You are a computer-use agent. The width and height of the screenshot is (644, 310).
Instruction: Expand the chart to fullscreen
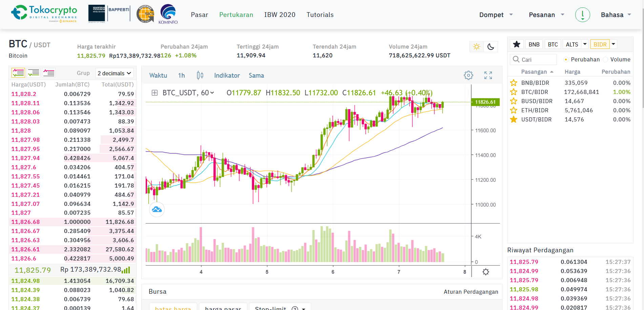tap(488, 75)
